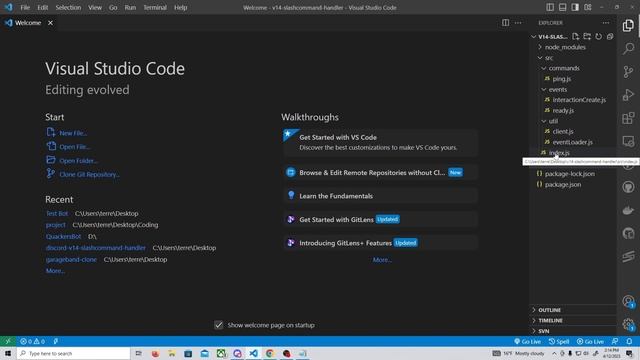Click first Go Live status bar item

(528, 341)
